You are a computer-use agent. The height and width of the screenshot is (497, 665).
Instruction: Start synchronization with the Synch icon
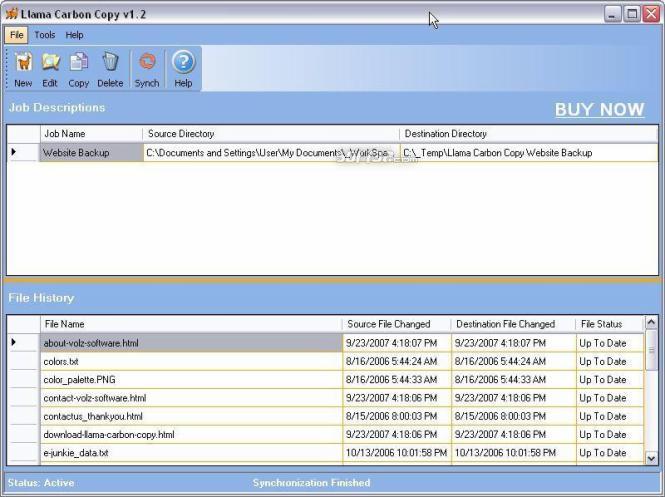click(147, 69)
